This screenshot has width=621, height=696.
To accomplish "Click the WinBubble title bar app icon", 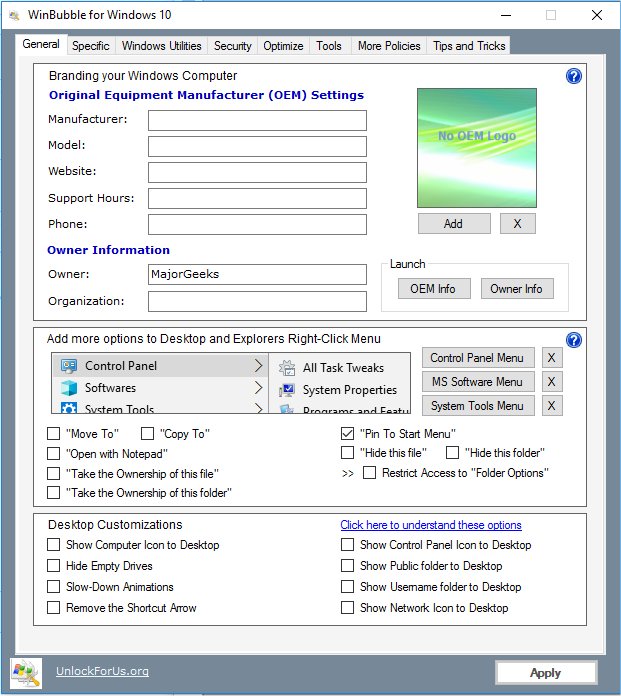I will [14, 16].
